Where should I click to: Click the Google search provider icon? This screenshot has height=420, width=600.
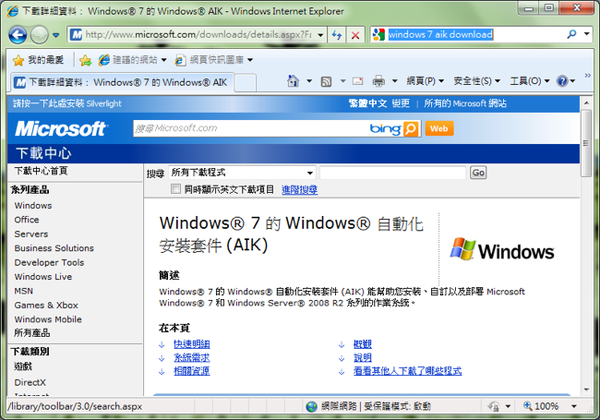point(378,35)
